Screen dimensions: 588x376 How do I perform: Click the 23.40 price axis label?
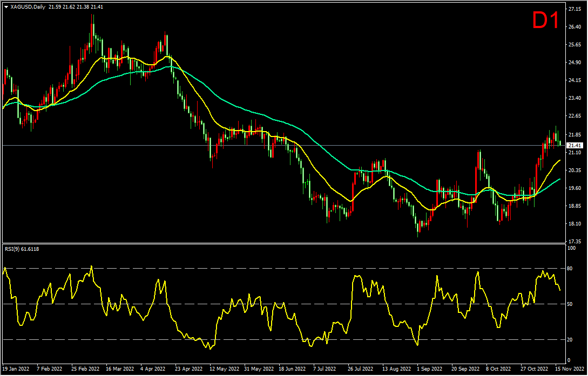(x=575, y=99)
